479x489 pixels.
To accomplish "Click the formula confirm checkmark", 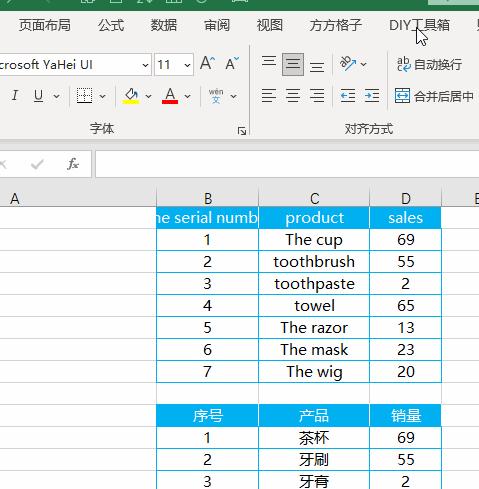I will pyautogui.click(x=37, y=164).
